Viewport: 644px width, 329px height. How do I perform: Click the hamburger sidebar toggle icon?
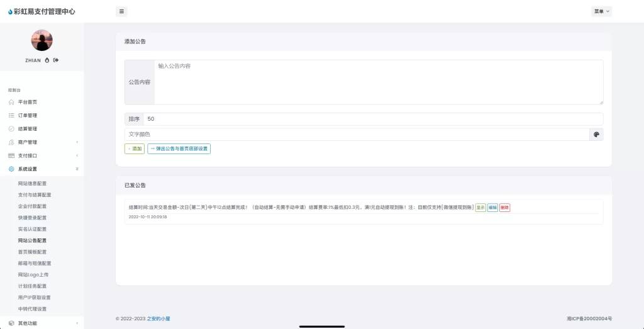pyautogui.click(x=122, y=11)
